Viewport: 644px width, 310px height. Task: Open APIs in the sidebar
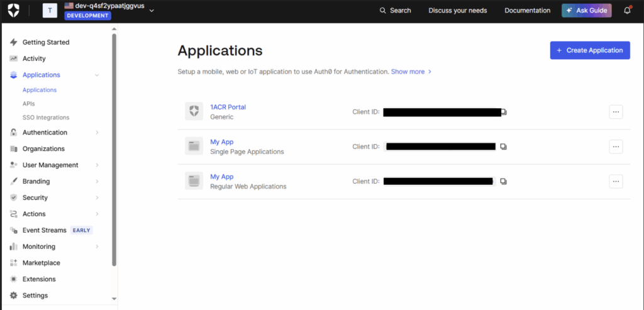click(x=28, y=104)
